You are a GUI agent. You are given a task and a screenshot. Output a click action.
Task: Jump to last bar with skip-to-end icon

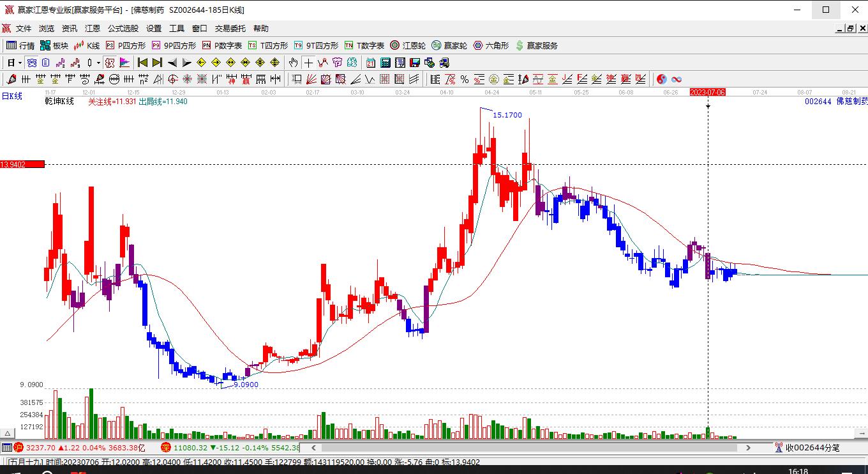pyautogui.click(x=157, y=63)
